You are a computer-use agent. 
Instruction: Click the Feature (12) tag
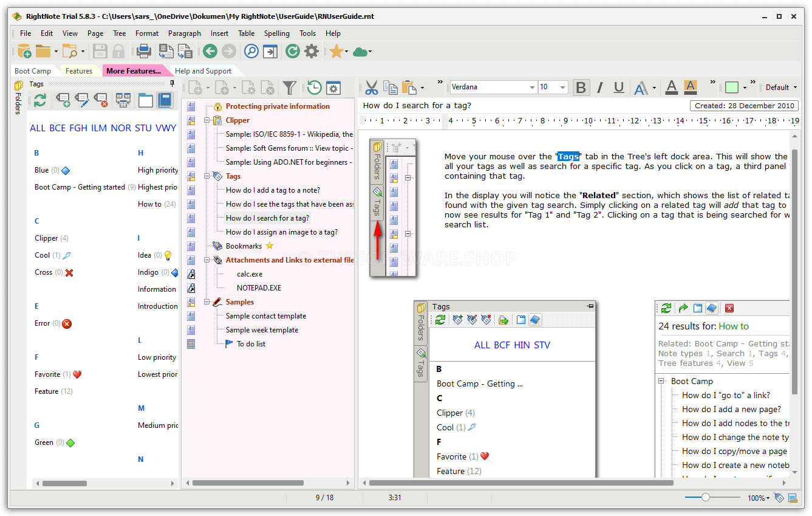pos(53,391)
